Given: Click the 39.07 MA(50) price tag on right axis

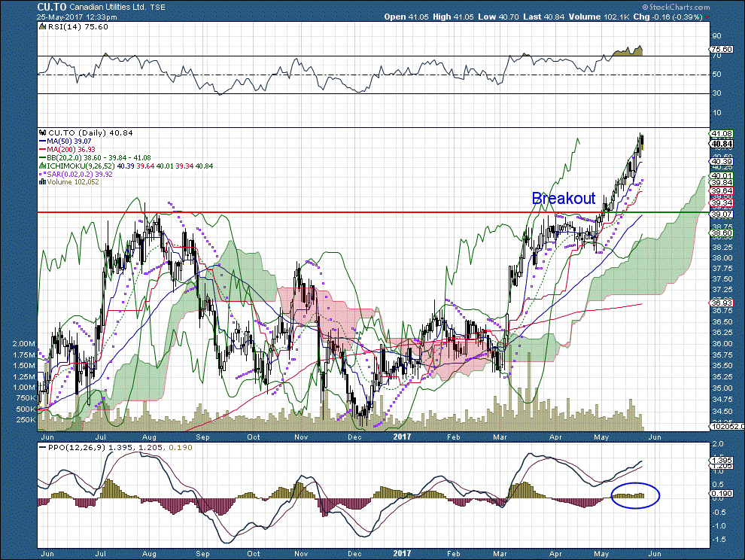Looking at the screenshot, I should coord(721,215).
